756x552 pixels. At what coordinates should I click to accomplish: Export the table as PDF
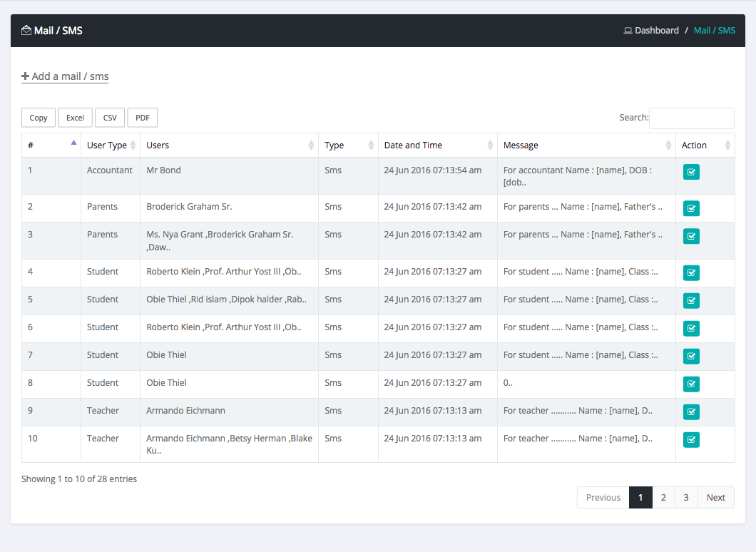(x=143, y=118)
